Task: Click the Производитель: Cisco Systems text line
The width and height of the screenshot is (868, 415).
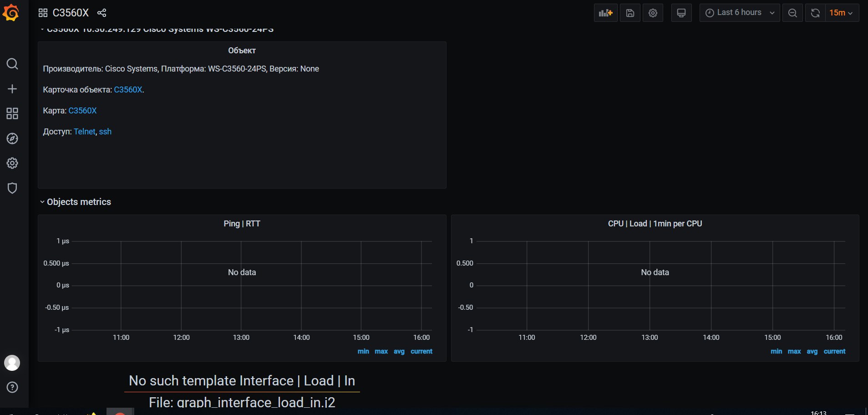Action: [181, 69]
